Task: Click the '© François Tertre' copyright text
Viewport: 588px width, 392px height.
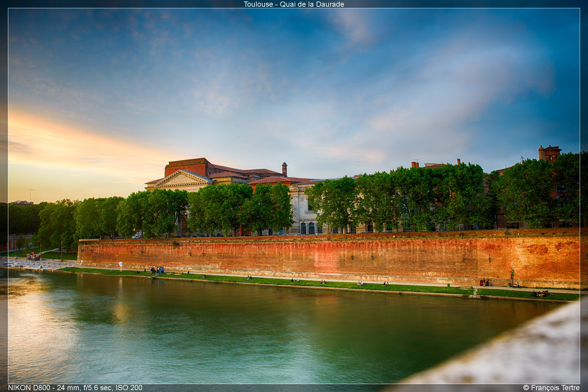Action: [551, 388]
